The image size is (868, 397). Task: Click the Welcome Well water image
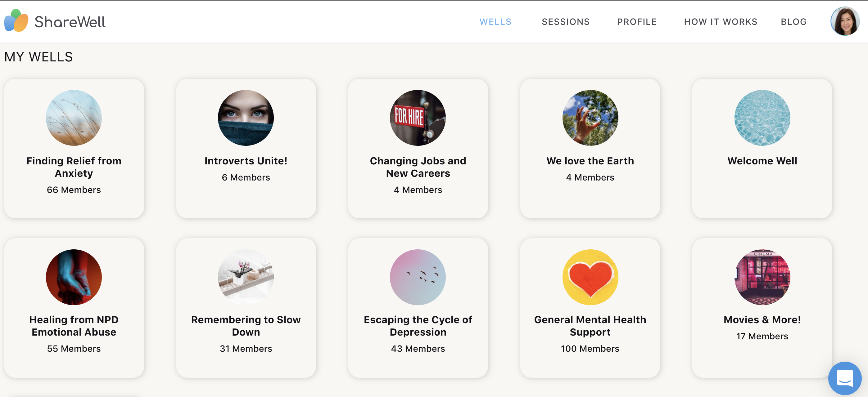[762, 118]
